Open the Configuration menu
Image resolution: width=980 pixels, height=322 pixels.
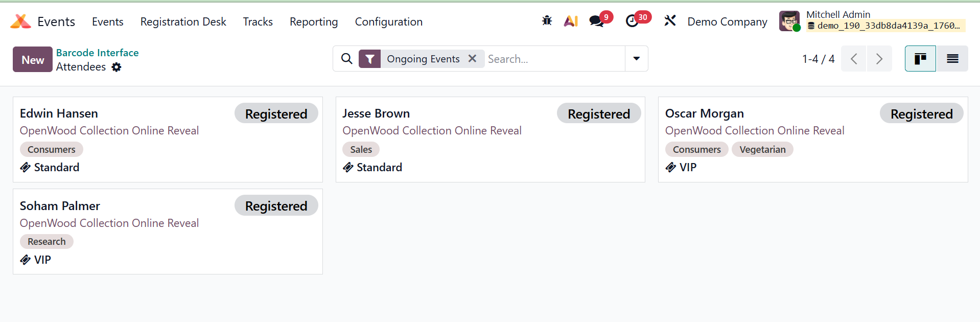coord(388,21)
